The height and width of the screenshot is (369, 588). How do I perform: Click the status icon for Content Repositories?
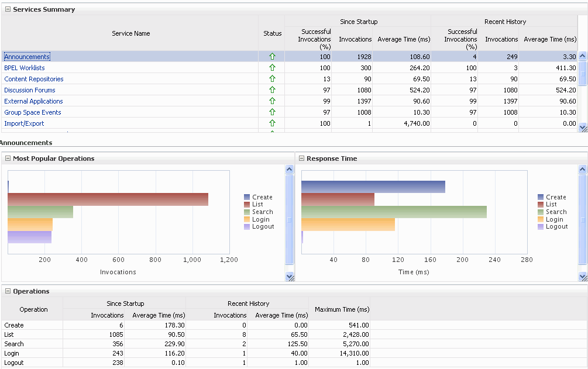coord(271,78)
